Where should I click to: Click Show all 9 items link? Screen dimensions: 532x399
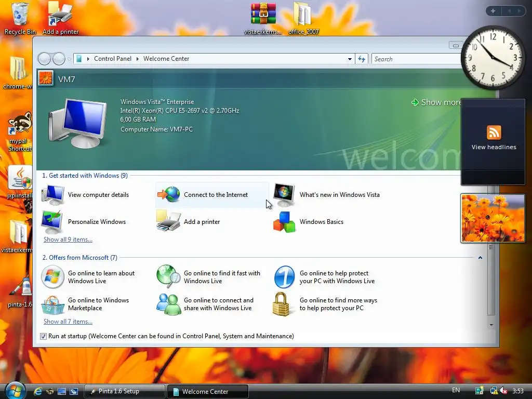pos(68,240)
